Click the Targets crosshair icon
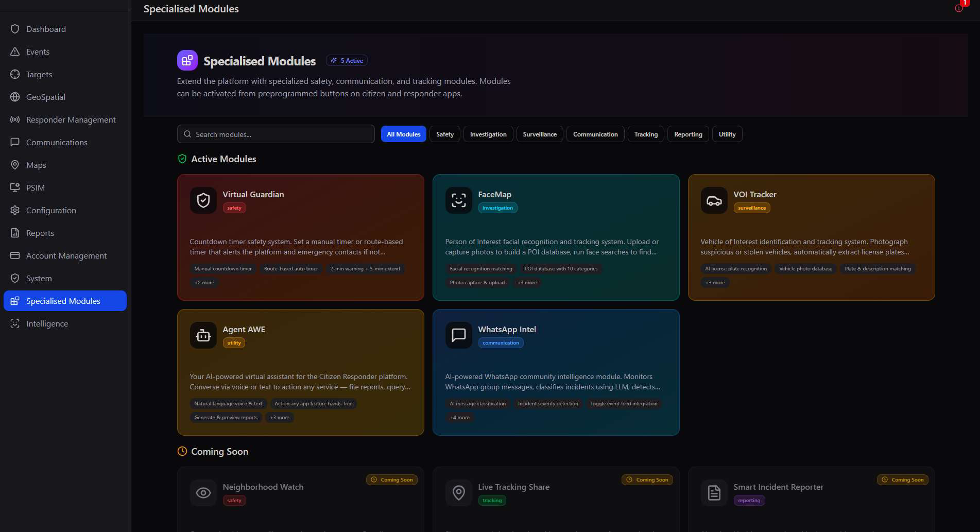 [15, 74]
